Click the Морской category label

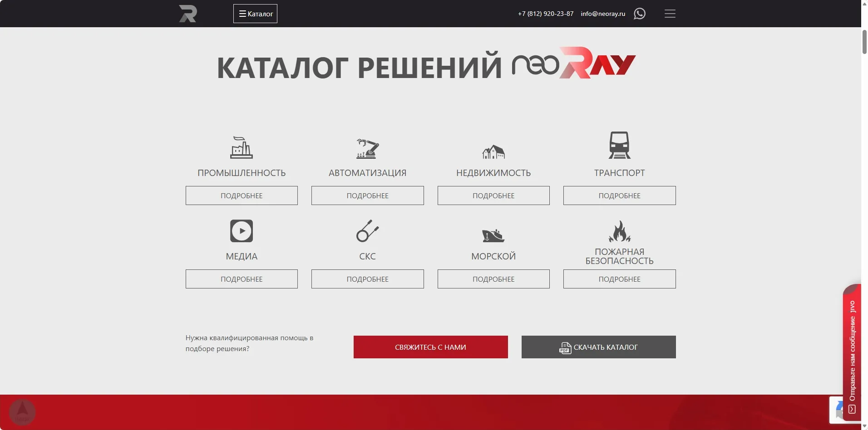click(493, 256)
